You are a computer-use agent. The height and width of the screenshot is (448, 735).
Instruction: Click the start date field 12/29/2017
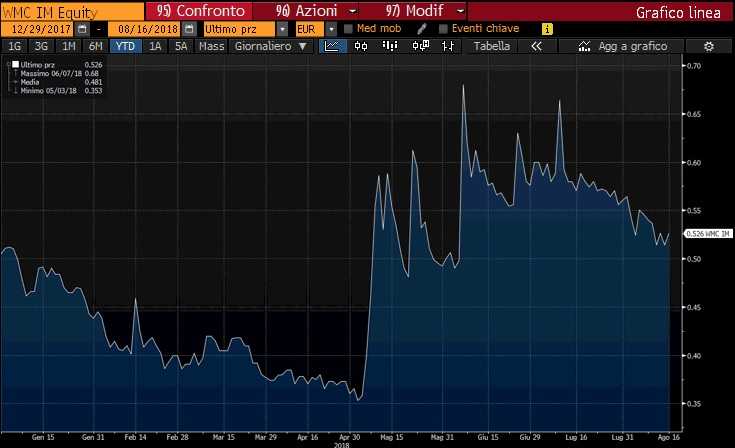[x=38, y=29]
